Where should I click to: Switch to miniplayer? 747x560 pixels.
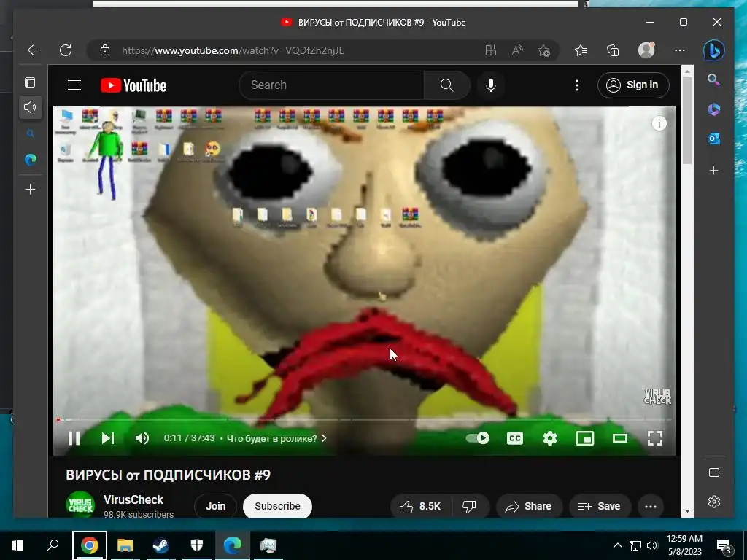coord(585,438)
